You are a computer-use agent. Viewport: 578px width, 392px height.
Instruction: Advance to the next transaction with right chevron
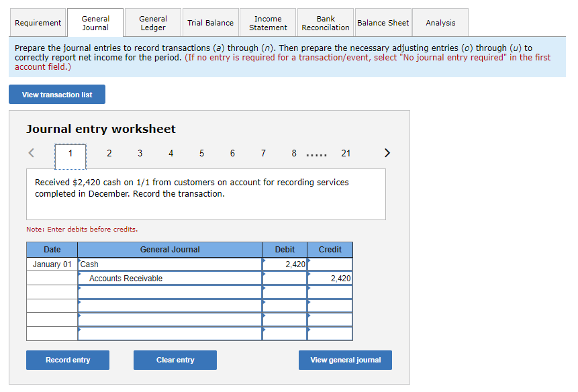(x=387, y=153)
